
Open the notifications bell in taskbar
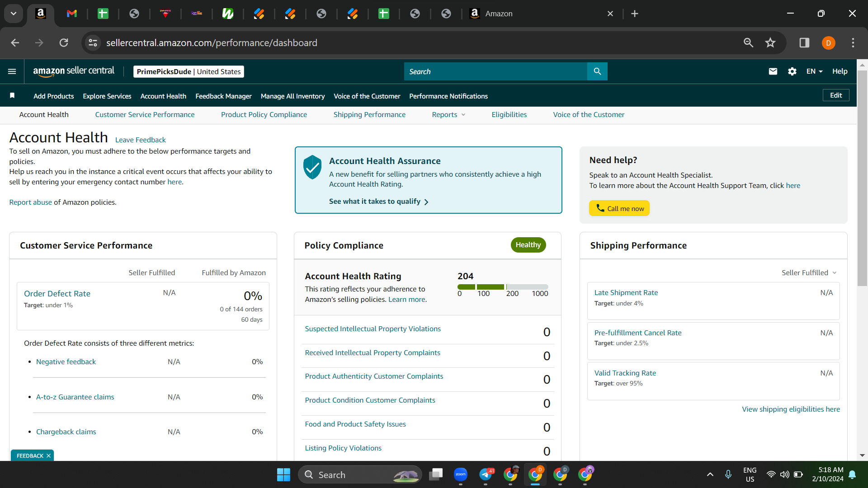click(x=853, y=474)
